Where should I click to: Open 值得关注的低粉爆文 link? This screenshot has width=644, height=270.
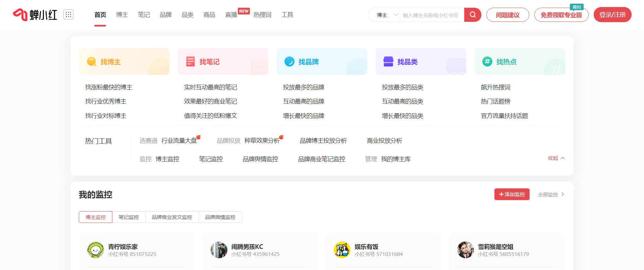(x=210, y=116)
